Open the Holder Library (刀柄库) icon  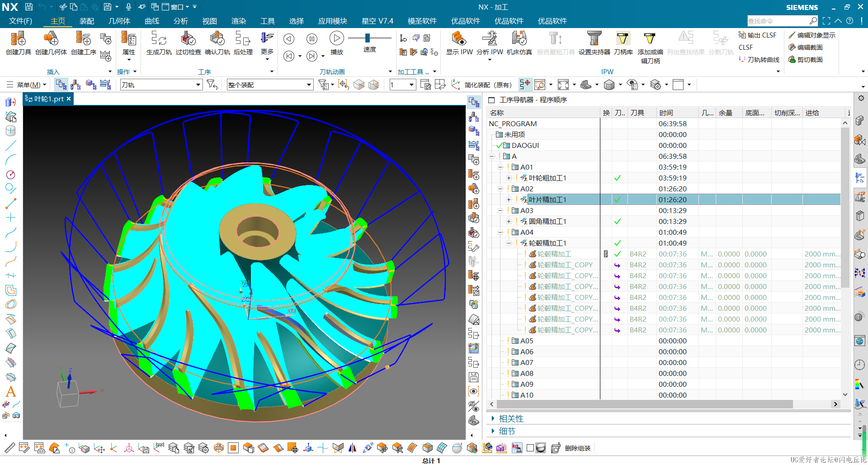pyautogui.click(x=623, y=43)
